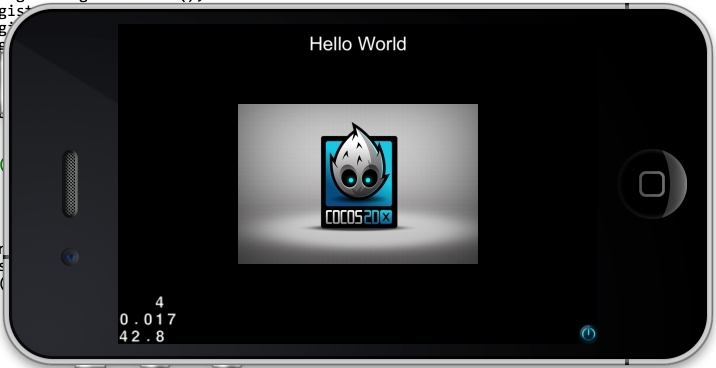716x368 pixels.
Task: Click the front camera lens
Action: pyautogui.click(x=70, y=257)
